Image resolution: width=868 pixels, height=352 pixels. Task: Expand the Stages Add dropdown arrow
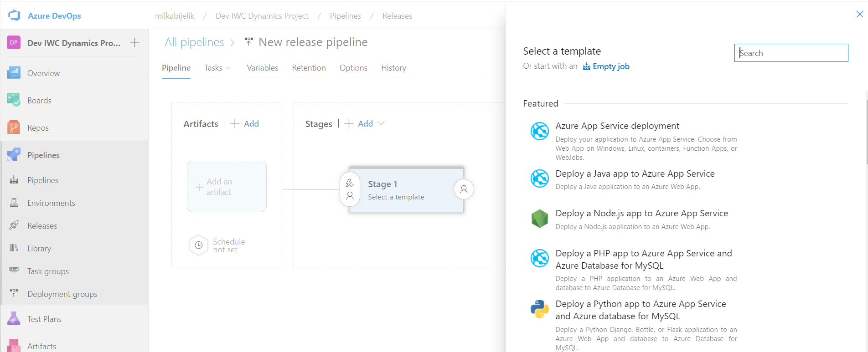point(382,123)
